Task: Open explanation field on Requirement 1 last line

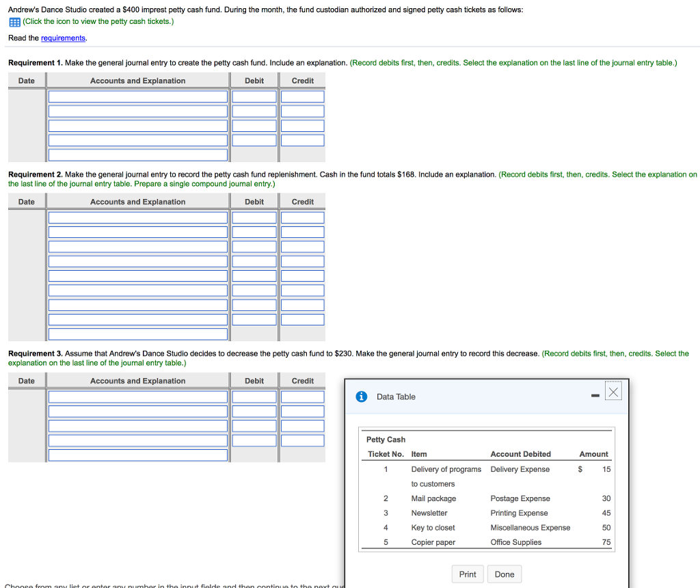Action: [137, 155]
